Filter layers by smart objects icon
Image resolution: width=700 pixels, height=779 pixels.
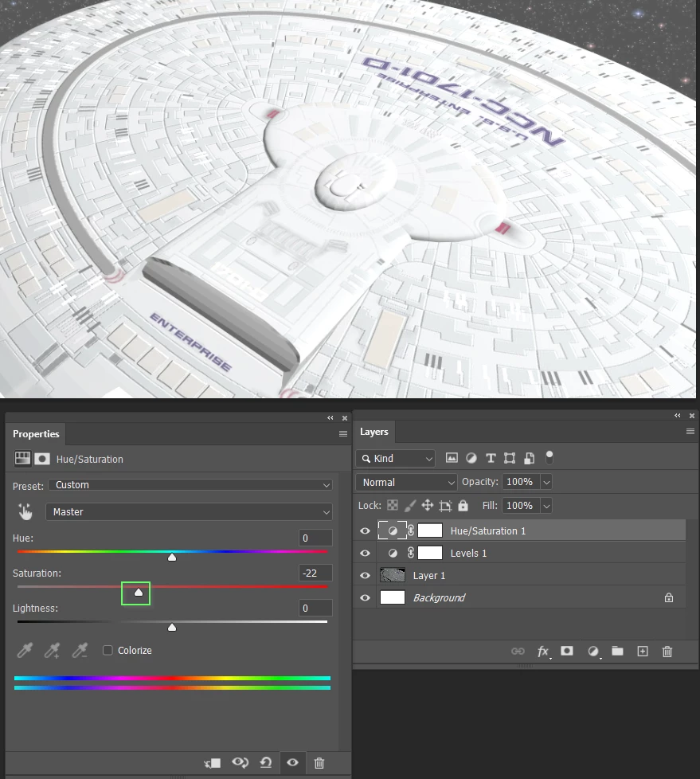pyautogui.click(x=529, y=457)
